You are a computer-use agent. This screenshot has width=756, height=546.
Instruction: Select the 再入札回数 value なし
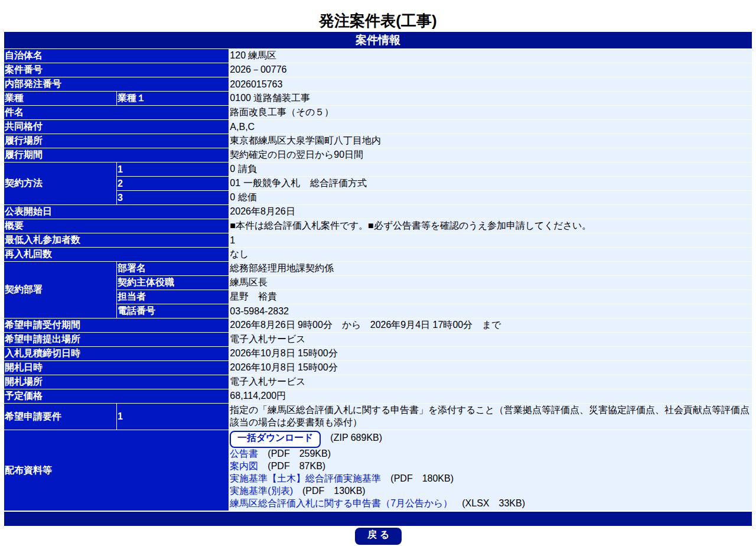point(239,254)
